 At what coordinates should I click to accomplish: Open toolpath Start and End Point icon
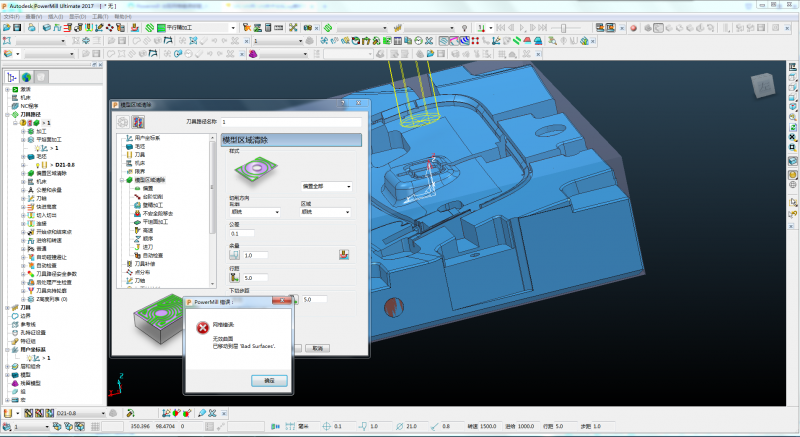[78, 28]
